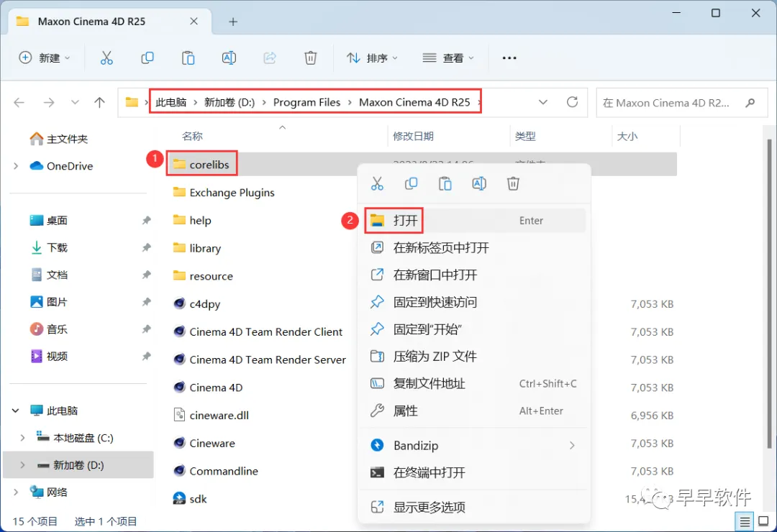
Task: Choose 属性 in the context menu
Action: 474,411
